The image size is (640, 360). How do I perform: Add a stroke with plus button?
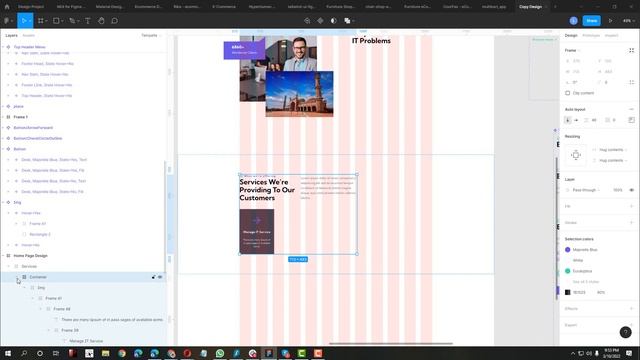[x=631, y=222]
